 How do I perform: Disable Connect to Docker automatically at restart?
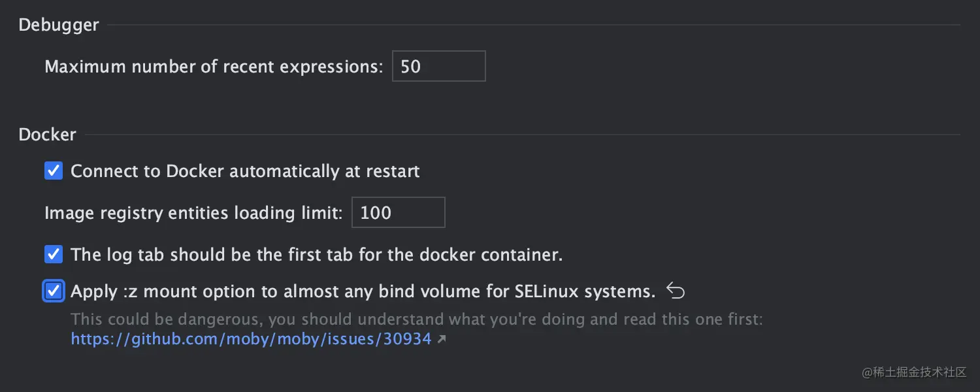click(54, 171)
